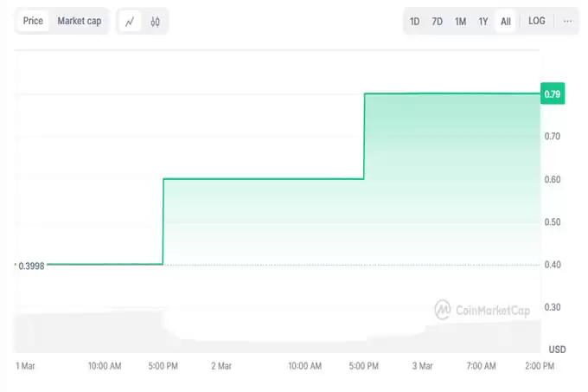The image size is (588, 392).
Task: Select the All time range
Action: [506, 22]
